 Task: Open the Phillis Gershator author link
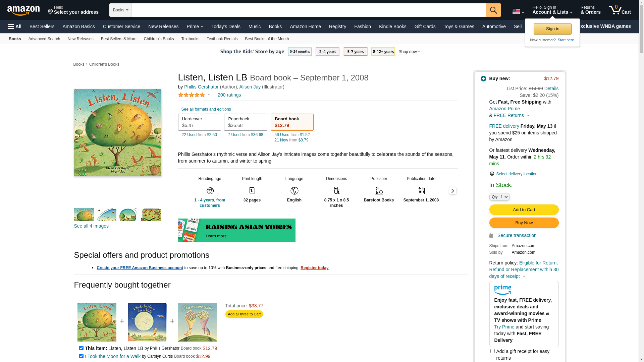[201, 87]
